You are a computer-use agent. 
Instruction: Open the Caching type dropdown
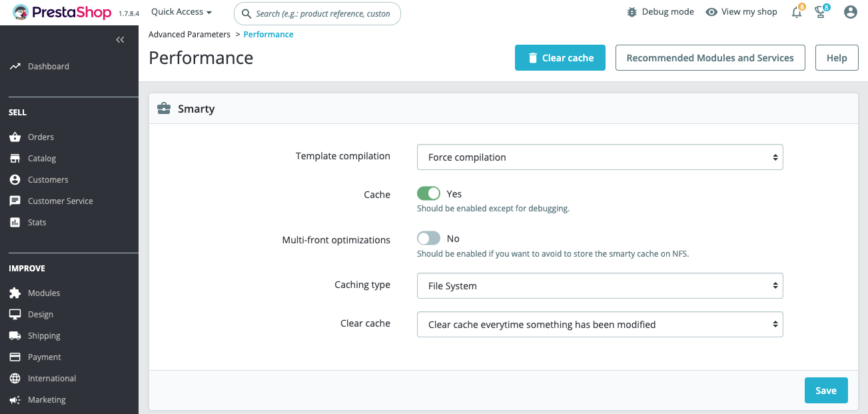(600, 286)
